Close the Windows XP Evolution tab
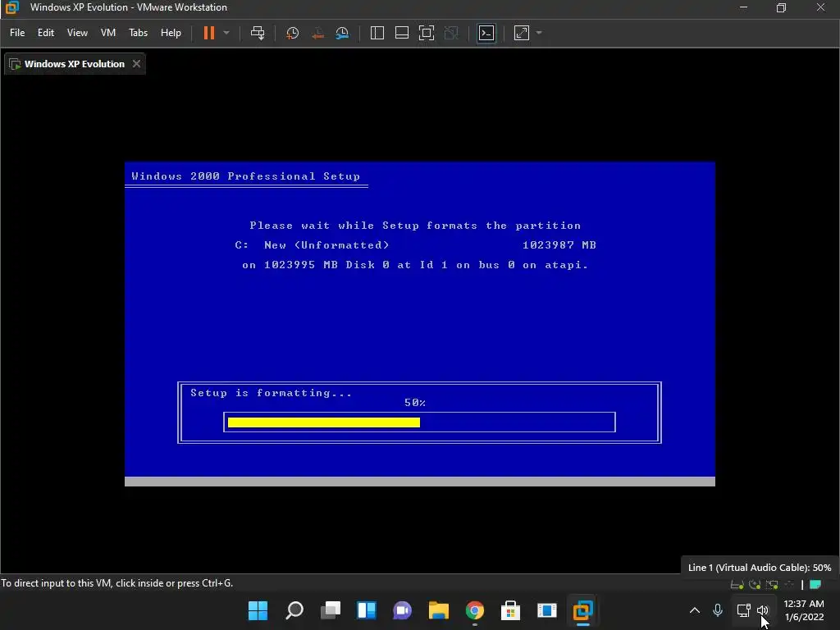This screenshot has width=840, height=630. [137, 64]
